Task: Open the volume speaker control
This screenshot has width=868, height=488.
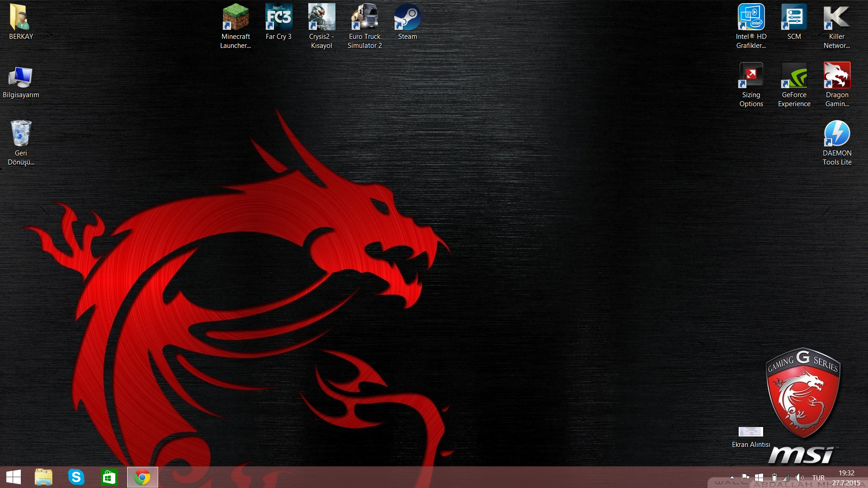Action: (800, 478)
